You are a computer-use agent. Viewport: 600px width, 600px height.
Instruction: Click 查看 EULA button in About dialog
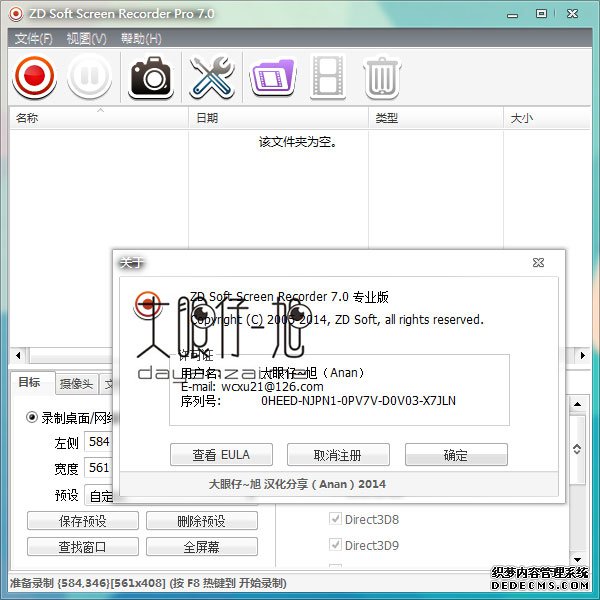221,455
